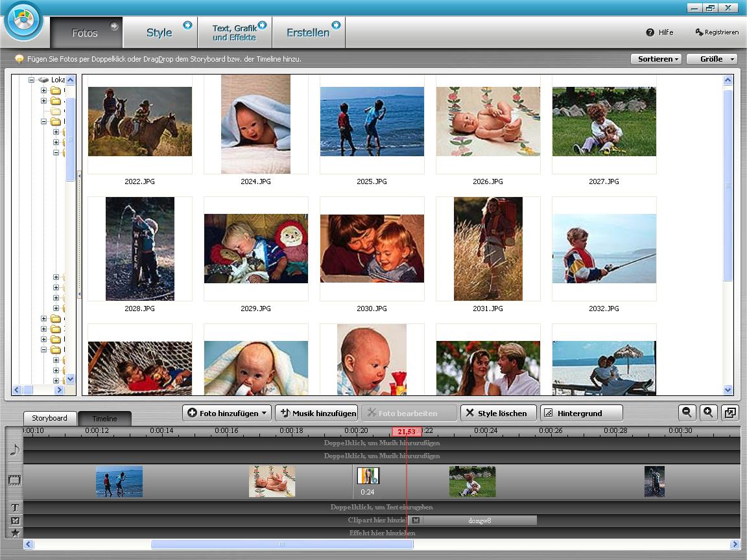The image size is (747, 560).
Task: Click the film strip photo track icon
Action: tap(14, 481)
